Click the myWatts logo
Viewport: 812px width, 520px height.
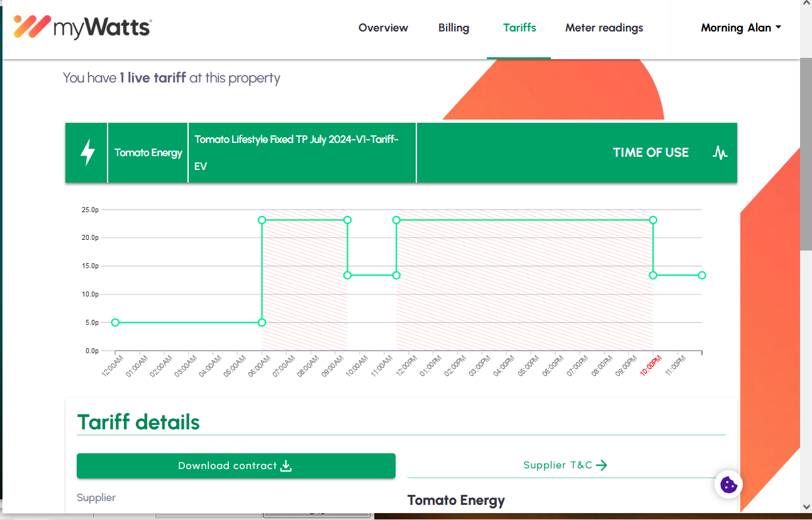(x=82, y=27)
